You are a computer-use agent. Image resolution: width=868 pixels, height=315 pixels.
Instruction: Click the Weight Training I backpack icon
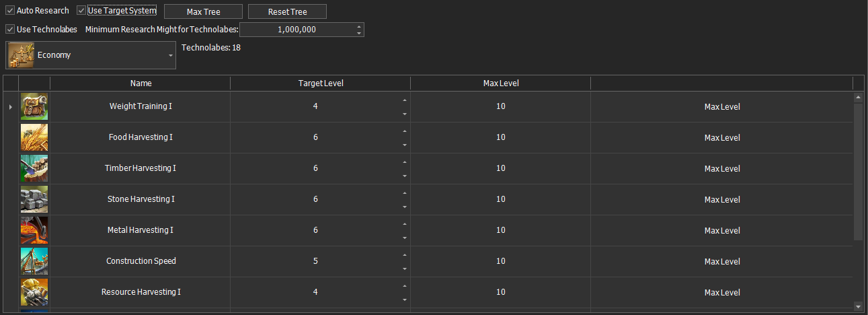click(x=34, y=106)
